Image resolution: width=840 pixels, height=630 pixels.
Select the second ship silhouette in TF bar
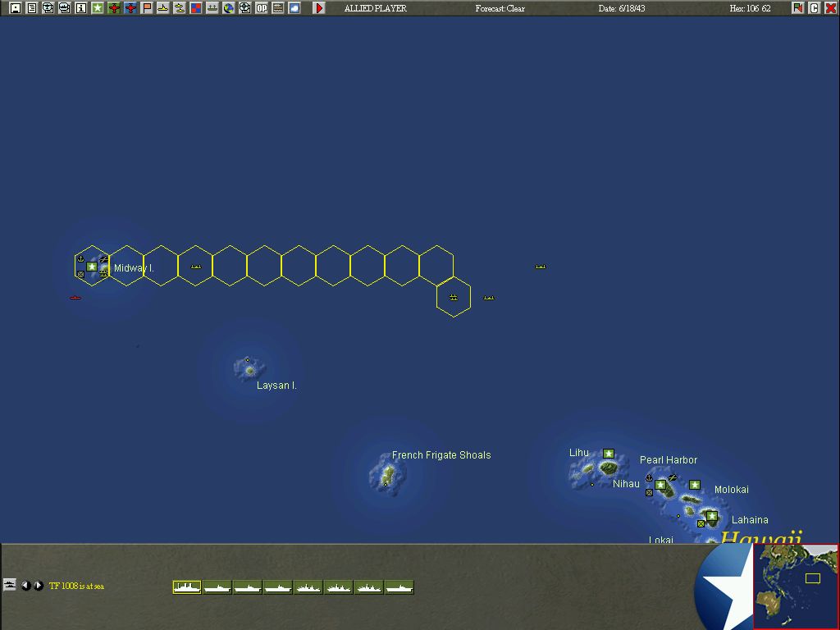tap(217, 587)
